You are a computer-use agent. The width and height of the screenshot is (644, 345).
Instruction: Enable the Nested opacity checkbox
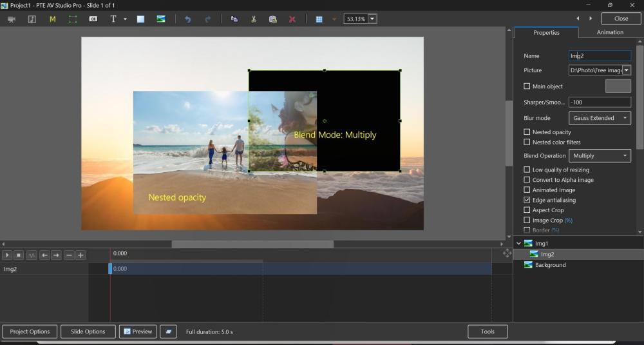pyautogui.click(x=527, y=132)
